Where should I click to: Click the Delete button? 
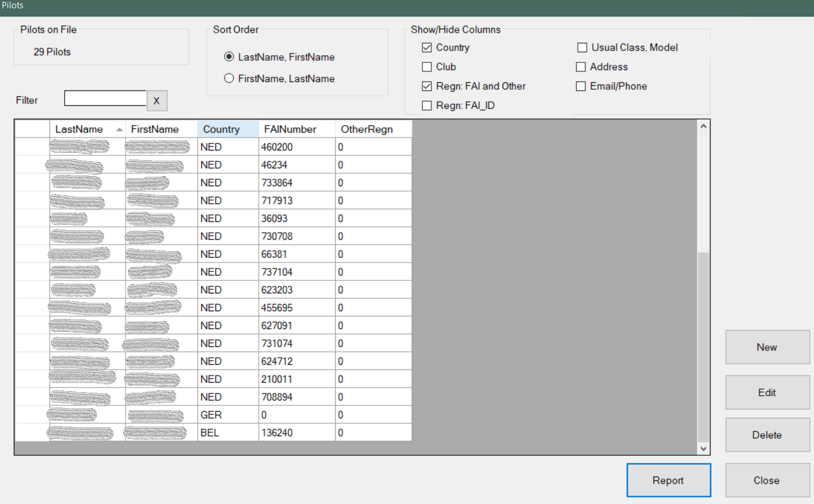(x=767, y=435)
